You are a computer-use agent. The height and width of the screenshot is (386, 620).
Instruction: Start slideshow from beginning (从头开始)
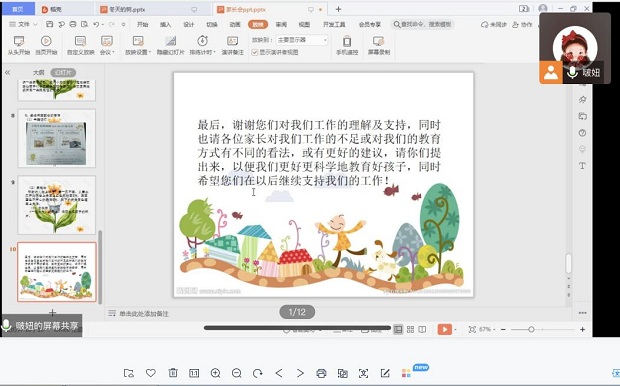pyautogui.click(x=19, y=45)
